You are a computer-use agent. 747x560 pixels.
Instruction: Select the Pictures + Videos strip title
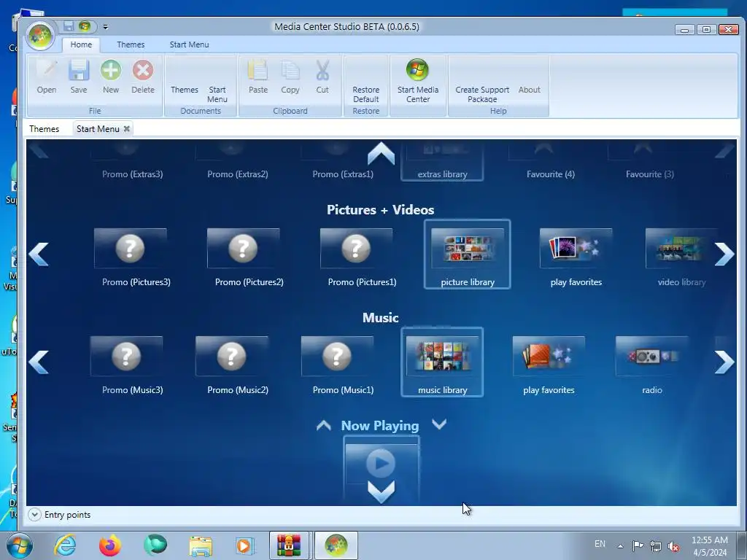tap(380, 209)
